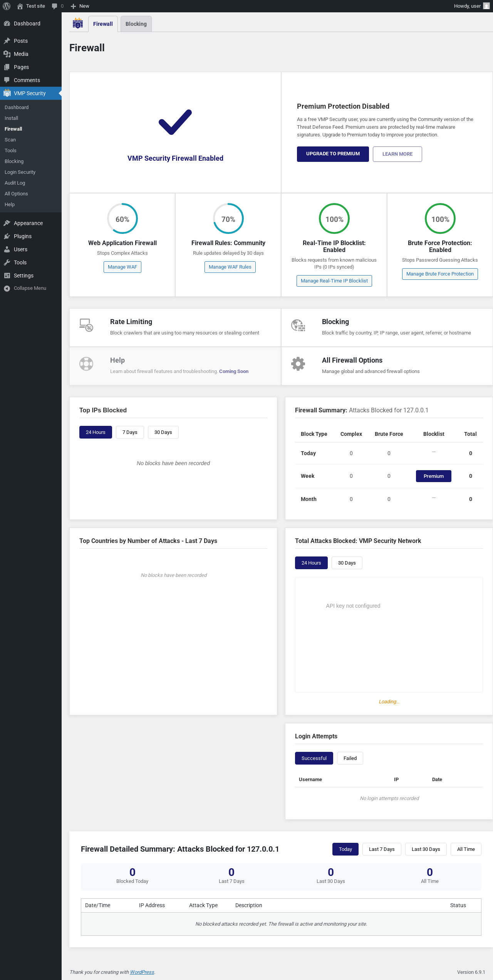493x980 pixels.
Task: Filter detailed summary to Last 30 Days
Action: click(x=426, y=849)
